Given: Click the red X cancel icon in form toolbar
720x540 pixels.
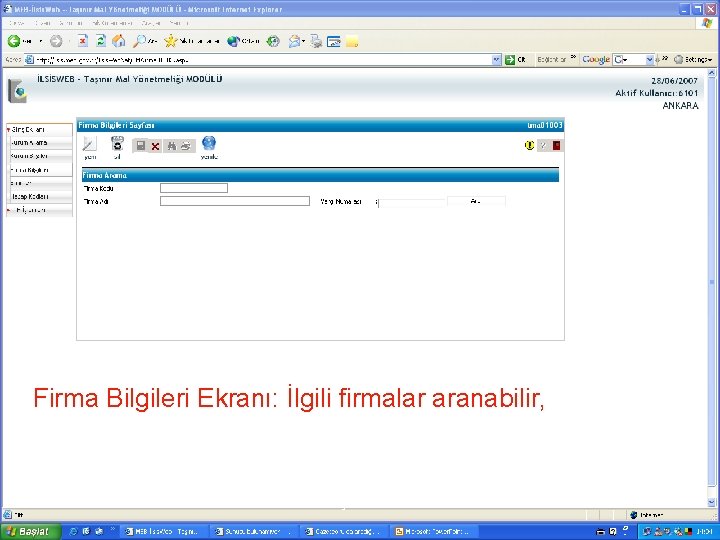Looking at the screenshot, I should pyautogui.click(x=155, y=146).
